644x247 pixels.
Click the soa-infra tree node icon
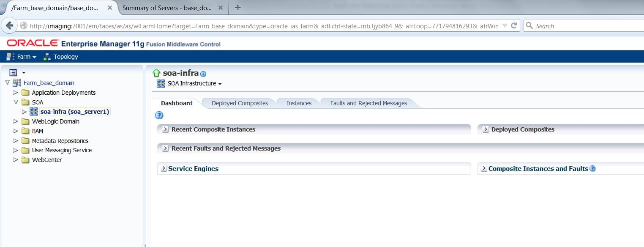(x=34, y=112)
